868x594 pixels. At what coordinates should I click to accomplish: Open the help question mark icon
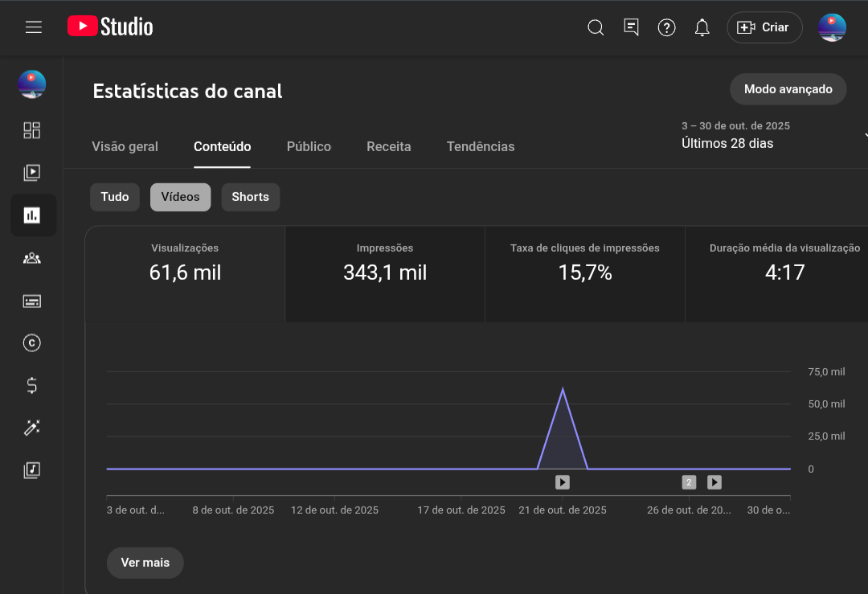click(666, 27)
